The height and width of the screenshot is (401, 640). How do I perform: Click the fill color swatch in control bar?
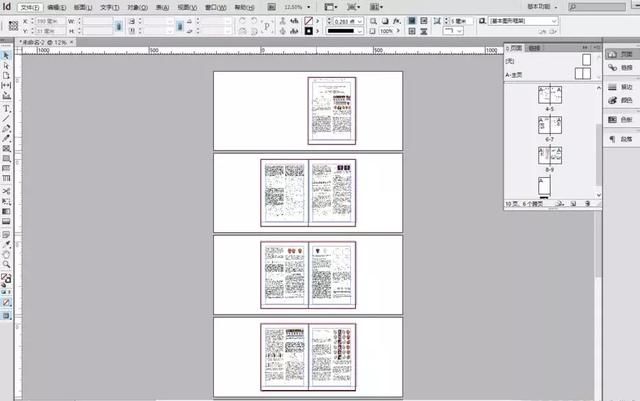tap(309, 21)
